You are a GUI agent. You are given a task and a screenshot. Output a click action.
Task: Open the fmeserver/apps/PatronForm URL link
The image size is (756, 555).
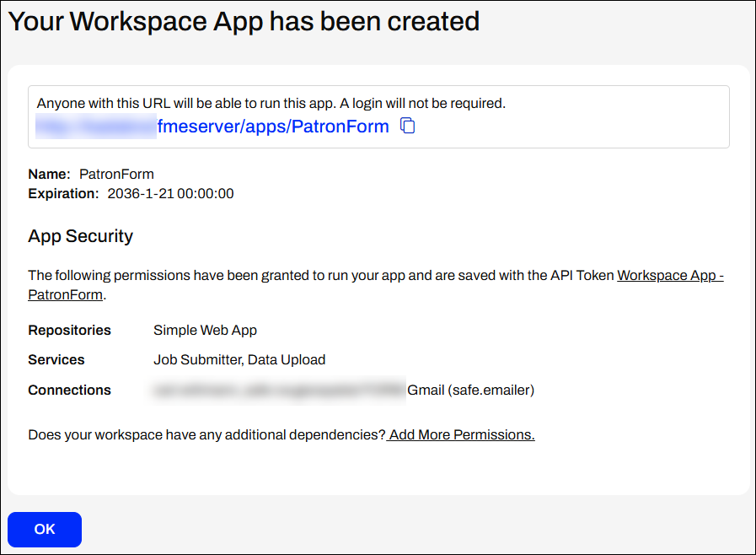coord(273,127)
